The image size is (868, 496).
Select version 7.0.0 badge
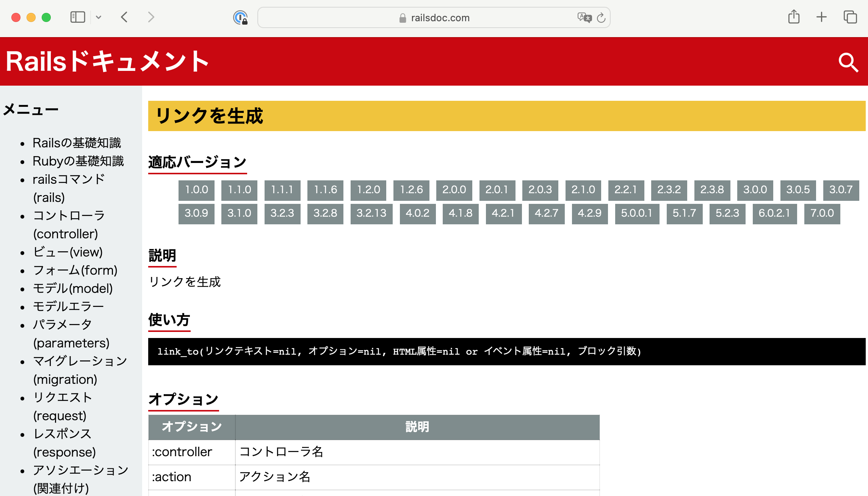pos(822,213)
